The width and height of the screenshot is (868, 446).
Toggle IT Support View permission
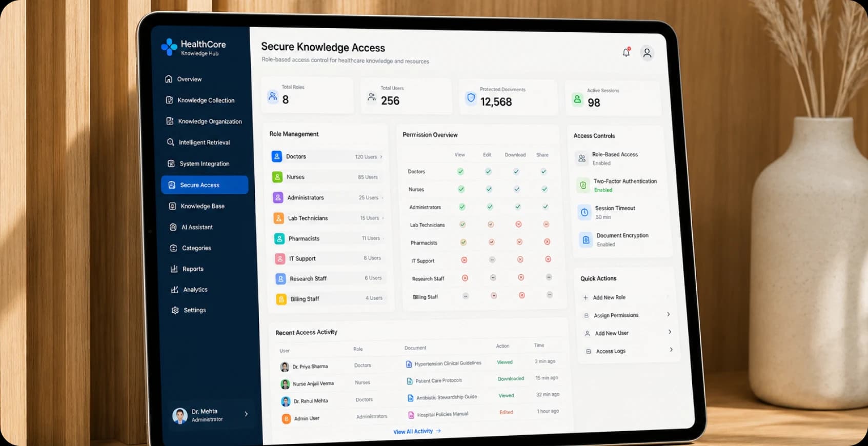coord(464,260)
